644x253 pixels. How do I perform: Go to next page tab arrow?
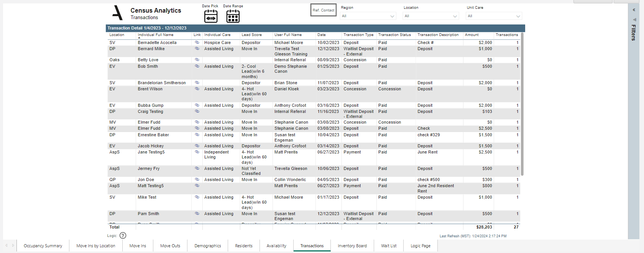click(x=13, y=245)
